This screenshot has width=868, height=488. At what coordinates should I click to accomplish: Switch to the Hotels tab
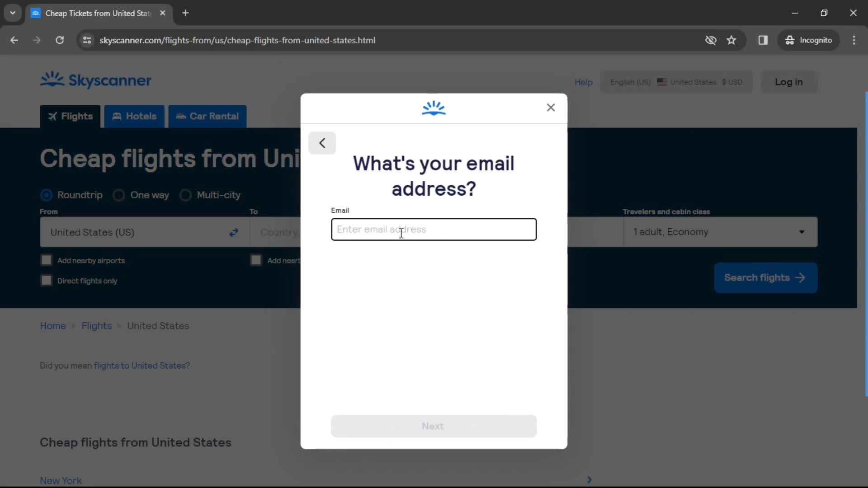tap(134, 116)
